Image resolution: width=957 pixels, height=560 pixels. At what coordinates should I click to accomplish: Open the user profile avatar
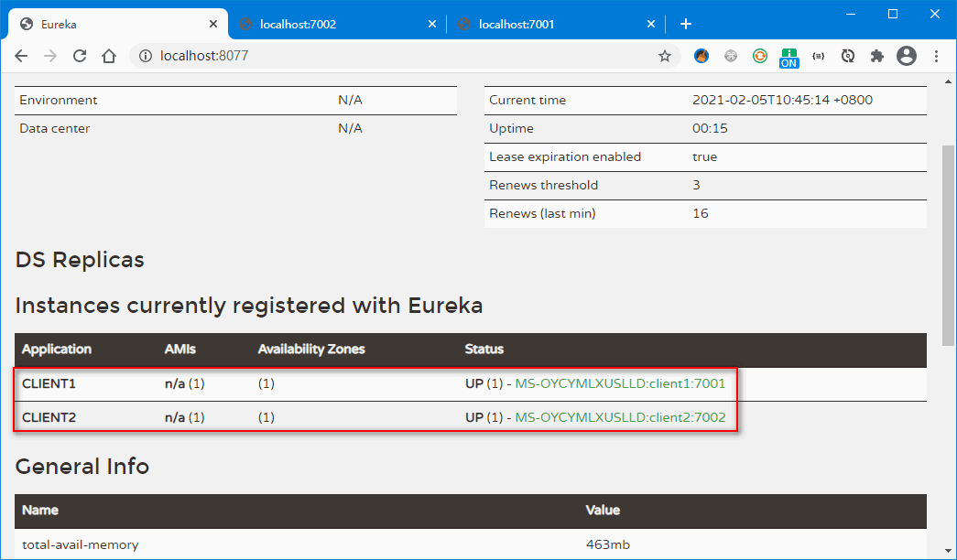[x=907, y=56]
